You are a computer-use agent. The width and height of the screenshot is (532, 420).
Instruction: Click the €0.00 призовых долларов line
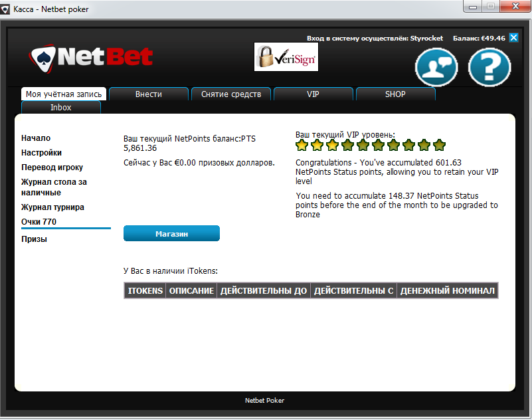199,163
